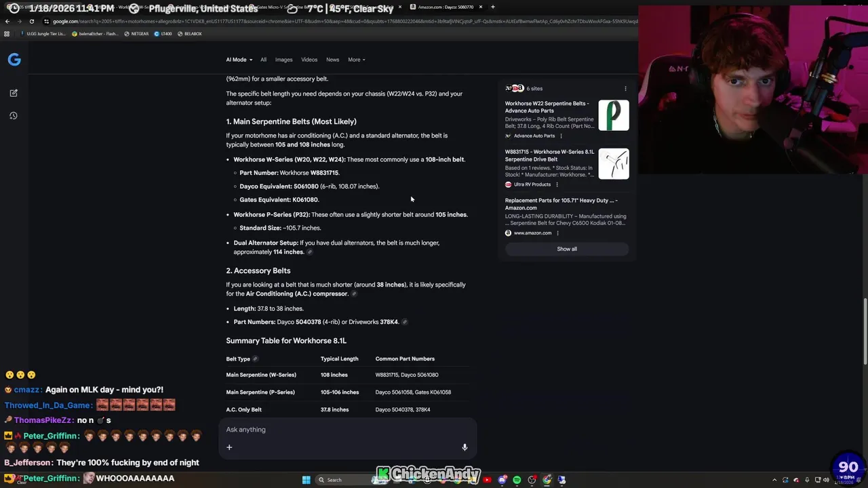The height and width of the screenshot is (488, 868).
Task: Switch to the Images tab
Action: click(x=283, y=60)
